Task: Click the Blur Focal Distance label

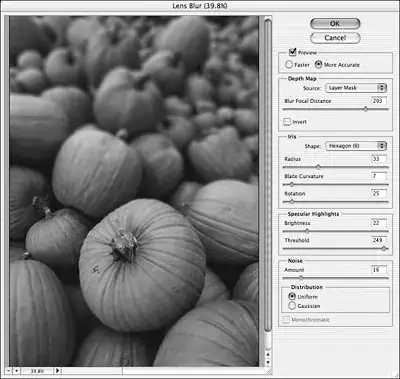Action: click(x=308, y=101)
